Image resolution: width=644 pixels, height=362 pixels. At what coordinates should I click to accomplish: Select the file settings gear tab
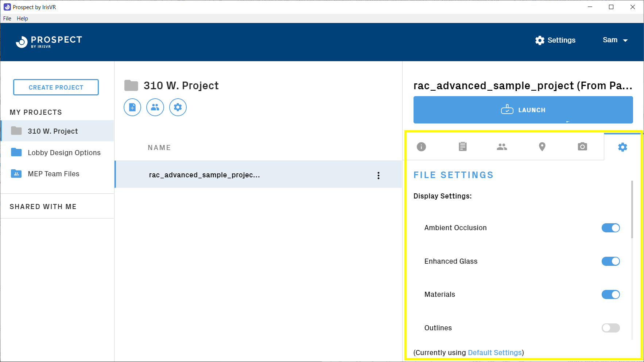[622, 147]
